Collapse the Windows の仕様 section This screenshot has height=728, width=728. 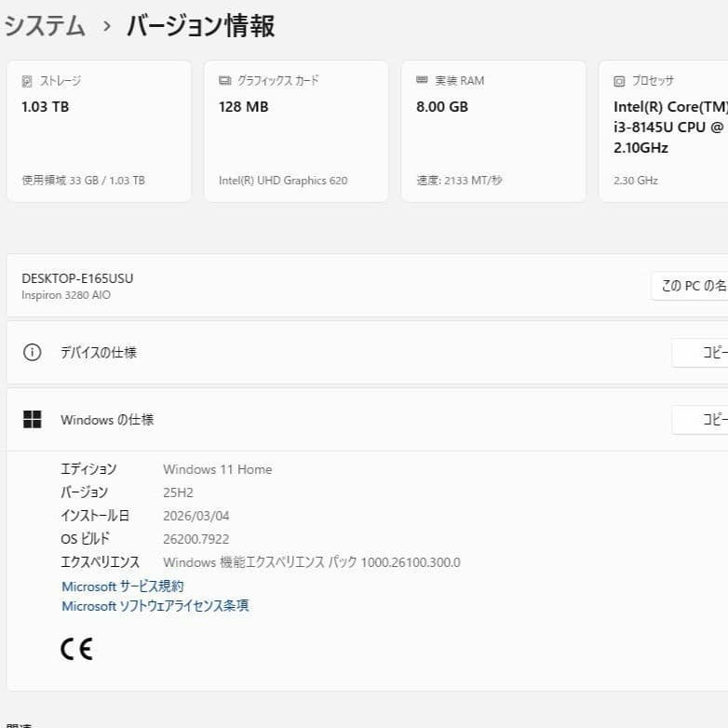pyautogui.click(x=367, y=419)
